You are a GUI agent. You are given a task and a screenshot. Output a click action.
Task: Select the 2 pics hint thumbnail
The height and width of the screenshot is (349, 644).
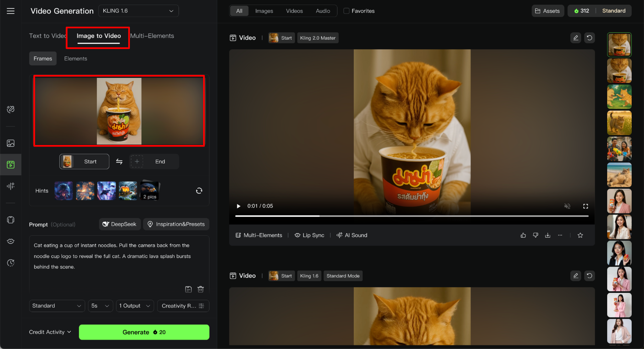click(x=150, y=191)
